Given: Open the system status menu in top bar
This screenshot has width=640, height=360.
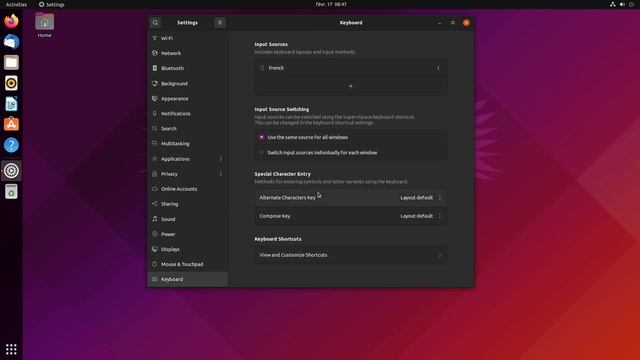Looking at the screenshot, I should click(622, 4).
